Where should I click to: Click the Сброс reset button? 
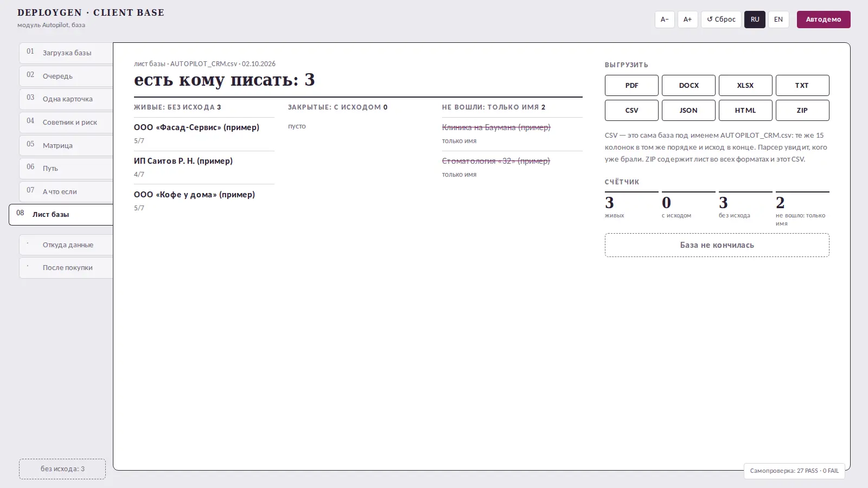721,20
